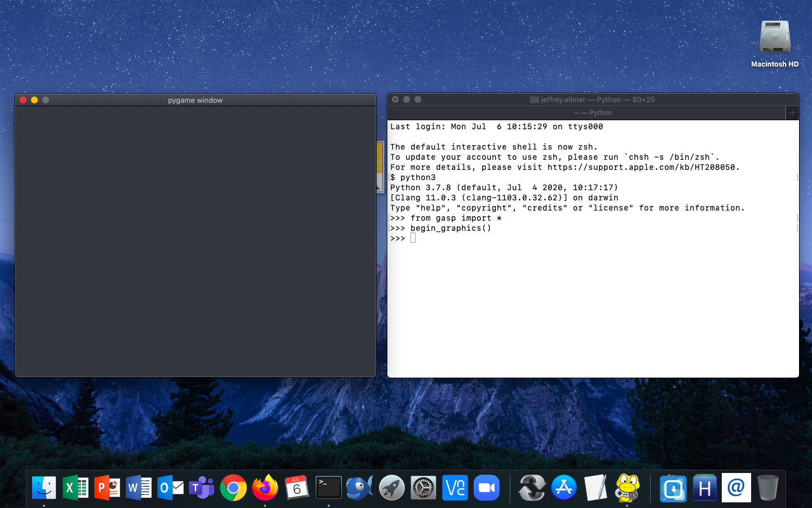812x508 pixels.
Task: Launch VNC Viewer from the dock
Action: coord(454,488)
